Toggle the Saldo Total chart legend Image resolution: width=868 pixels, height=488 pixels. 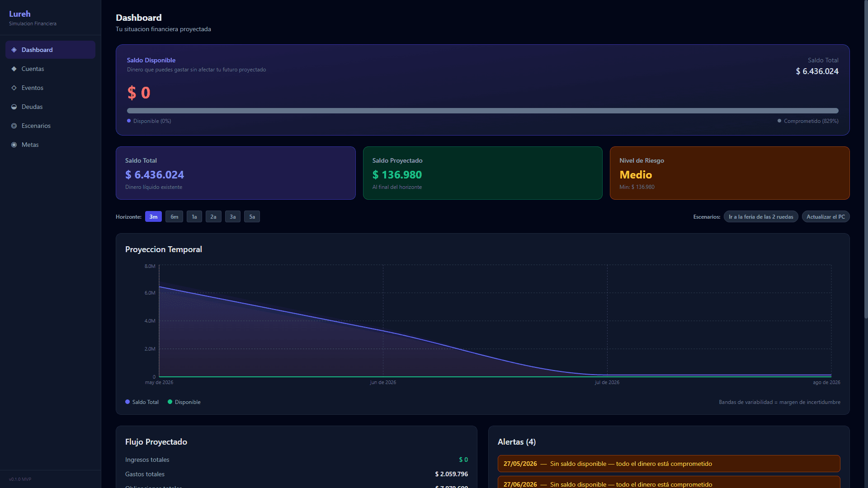pos(142,402)
